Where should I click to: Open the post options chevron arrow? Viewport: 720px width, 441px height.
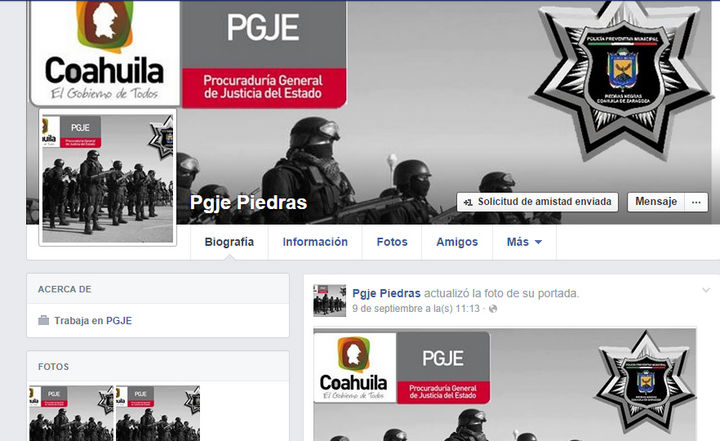pyautogui.click(x=706, y=290)
